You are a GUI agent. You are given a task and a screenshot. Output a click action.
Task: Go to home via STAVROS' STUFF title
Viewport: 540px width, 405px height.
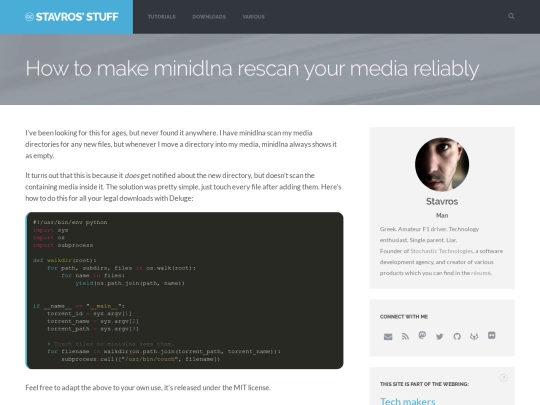77,17
